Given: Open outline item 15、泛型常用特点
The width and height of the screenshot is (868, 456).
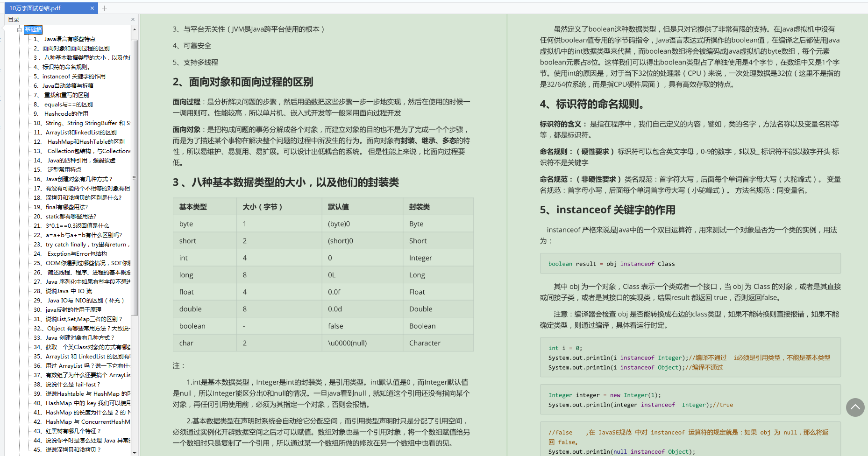Looking at the screenshot, I should tap(57, 170).
